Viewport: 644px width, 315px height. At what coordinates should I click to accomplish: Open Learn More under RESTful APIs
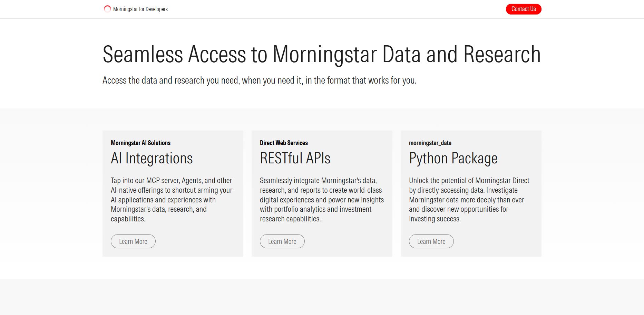pyautogui.click(x=282, y=241)
